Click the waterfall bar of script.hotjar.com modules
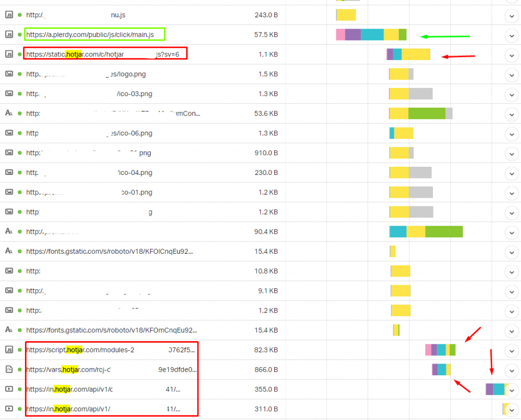 [440, 350]
